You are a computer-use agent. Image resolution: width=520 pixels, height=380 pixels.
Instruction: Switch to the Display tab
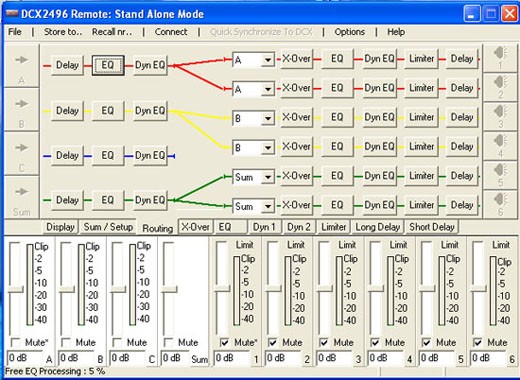point(60,227)
